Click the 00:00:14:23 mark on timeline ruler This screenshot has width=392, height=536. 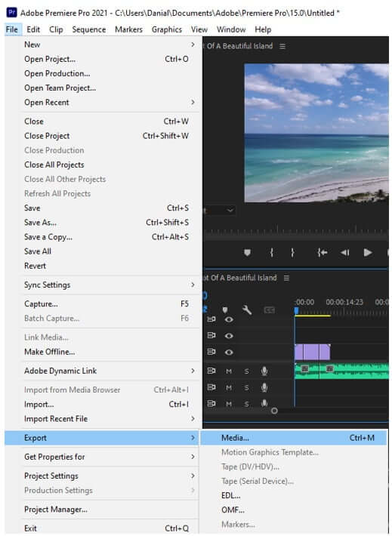click(344, 302)
